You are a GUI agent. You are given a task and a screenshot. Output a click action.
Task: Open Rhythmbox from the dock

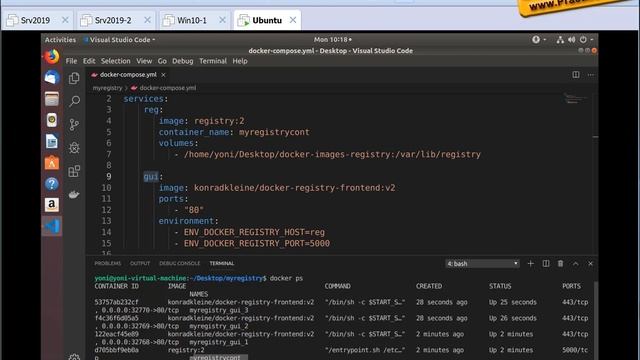pos(52,120)
